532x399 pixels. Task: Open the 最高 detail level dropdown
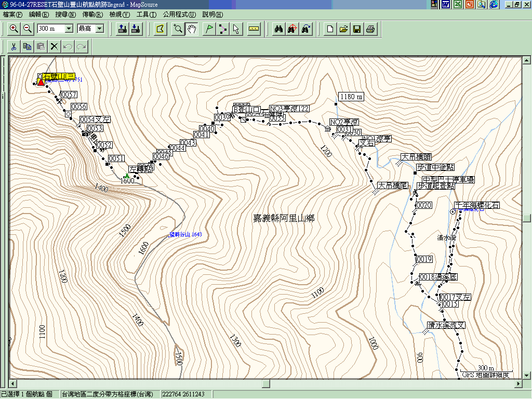pos(100,29)
